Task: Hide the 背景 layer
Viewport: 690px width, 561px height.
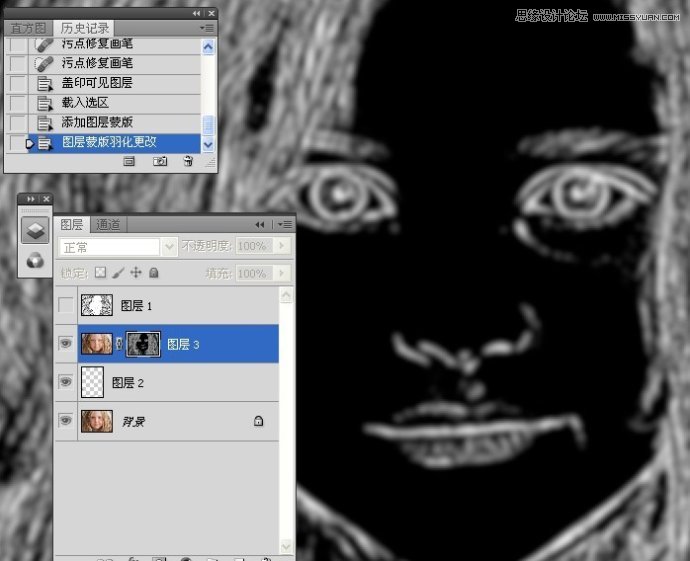Action: [x=66, y=420]
